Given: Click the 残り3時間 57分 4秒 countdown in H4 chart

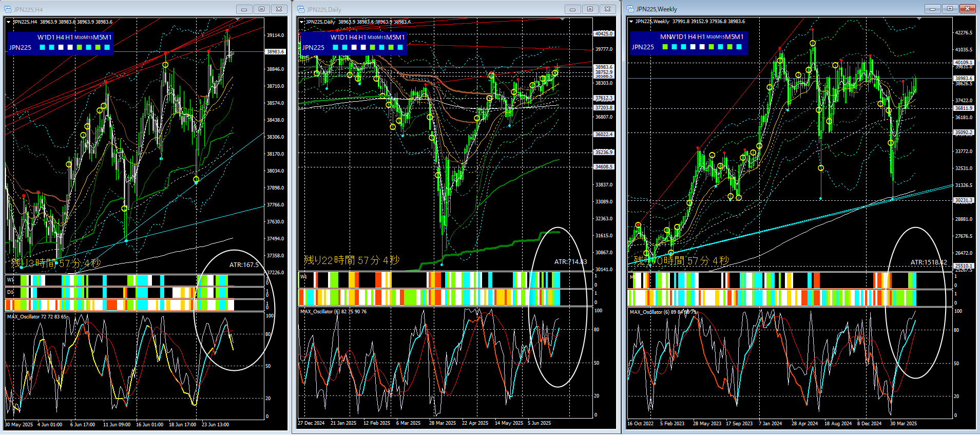Looking at the screenshot, I should coord(56,263).
